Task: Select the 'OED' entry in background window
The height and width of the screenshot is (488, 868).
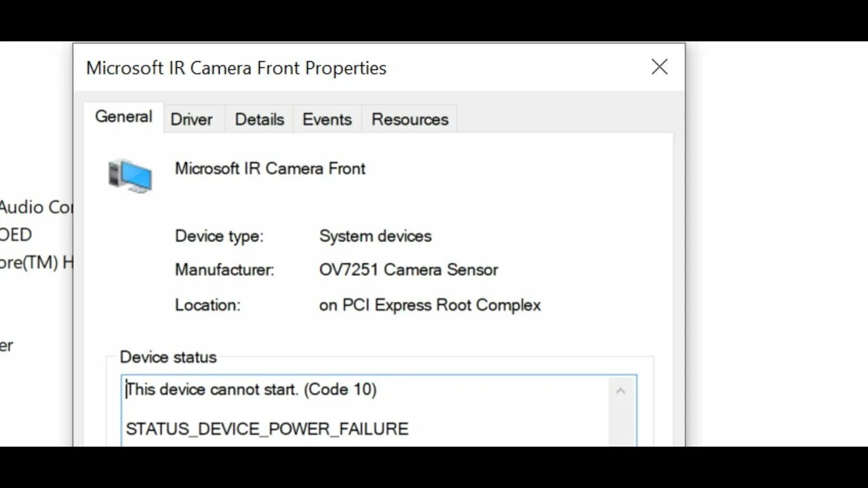Action: pos(16,235)
